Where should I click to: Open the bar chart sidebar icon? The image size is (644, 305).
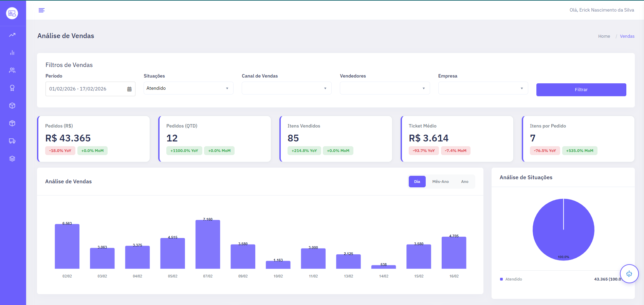click(x=12, y=53)
